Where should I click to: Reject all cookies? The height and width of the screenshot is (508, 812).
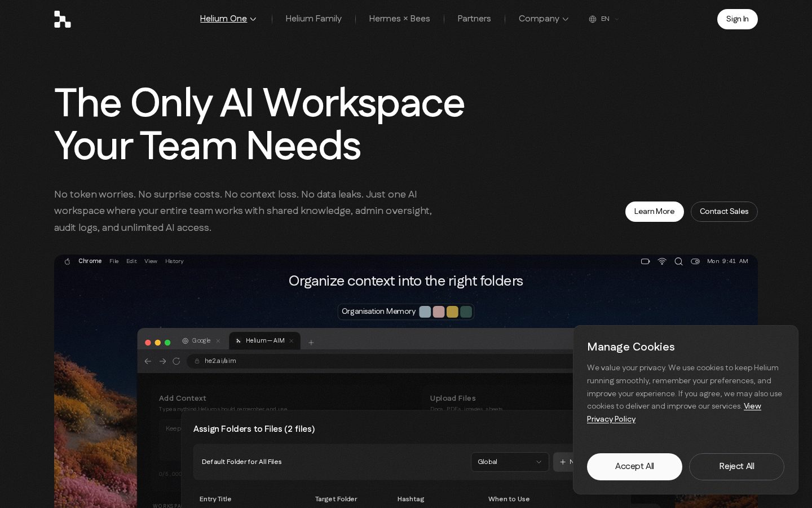pos(736,467)
